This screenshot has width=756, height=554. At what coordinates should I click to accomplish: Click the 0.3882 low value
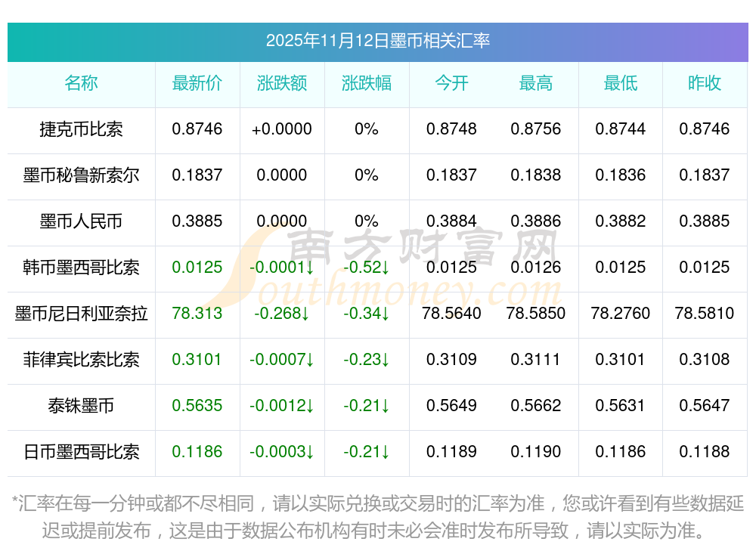click(x=621, y=221)
